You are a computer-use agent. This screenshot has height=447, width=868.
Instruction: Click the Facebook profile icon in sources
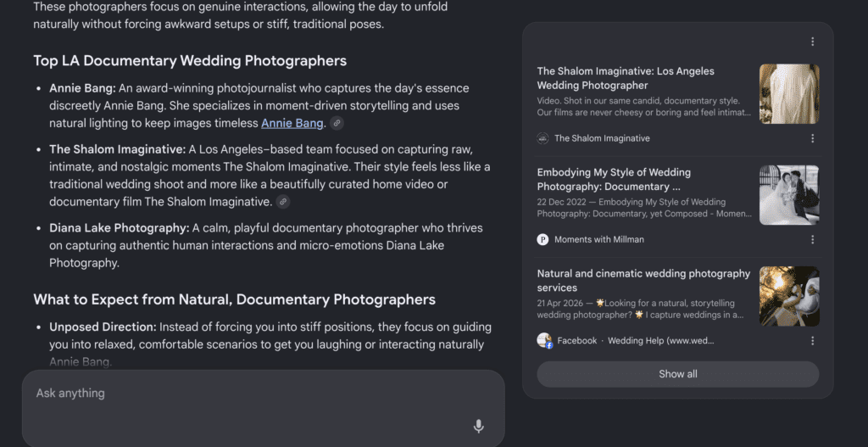[x=545, y=341]
